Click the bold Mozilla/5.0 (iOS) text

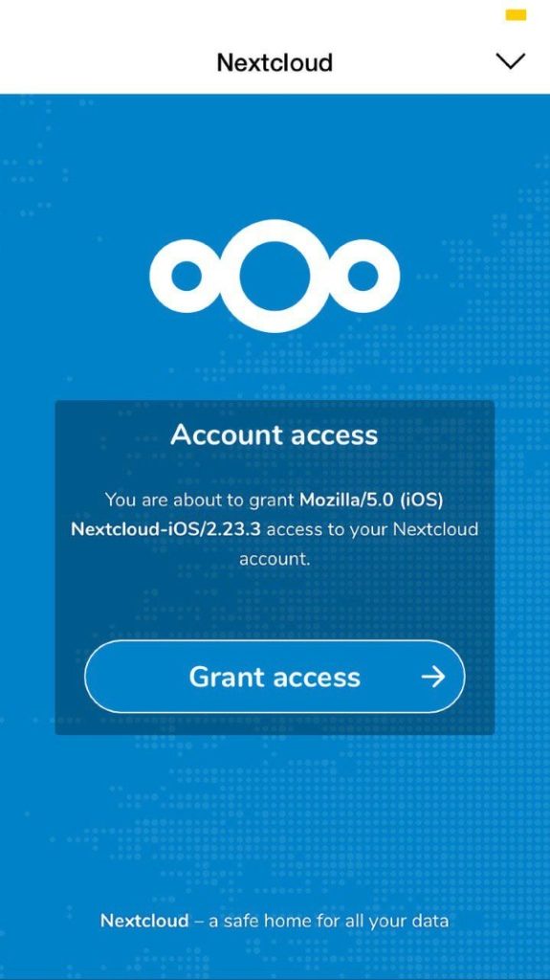(x=371, y=500)
